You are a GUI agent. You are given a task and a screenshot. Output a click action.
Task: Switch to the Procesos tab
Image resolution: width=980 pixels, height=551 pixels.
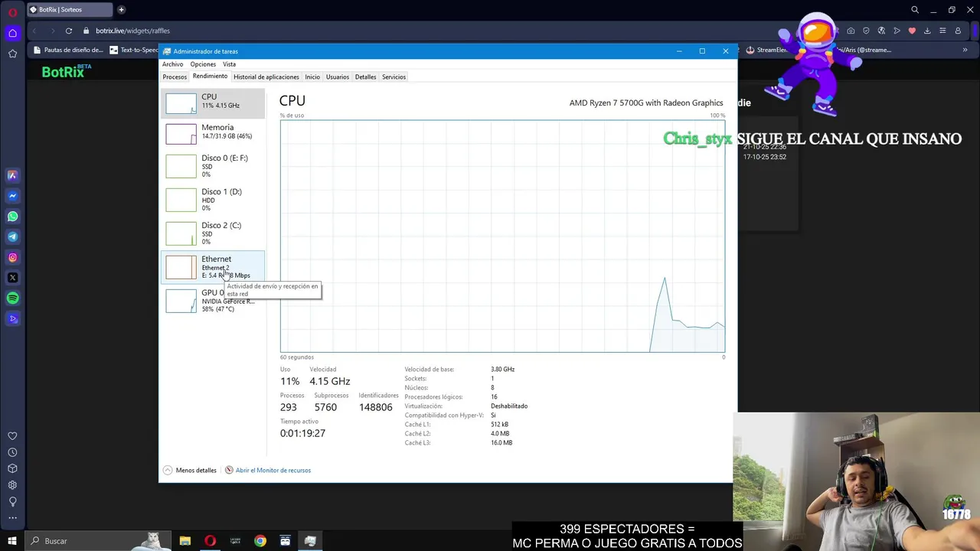(x=175, y=77)
